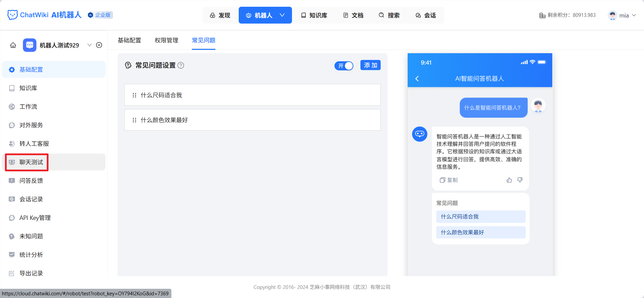Viewport: 644px width, 298px height.
Task: Open 导出记录 in the sidebar
Action: click(x=54, y=273)
